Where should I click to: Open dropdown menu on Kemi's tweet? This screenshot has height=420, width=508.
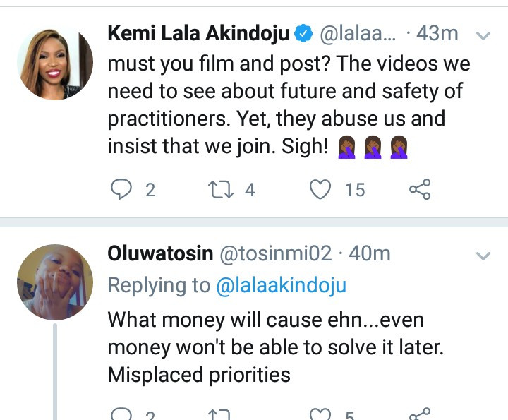pyautogui.click(x=483, y=35)
